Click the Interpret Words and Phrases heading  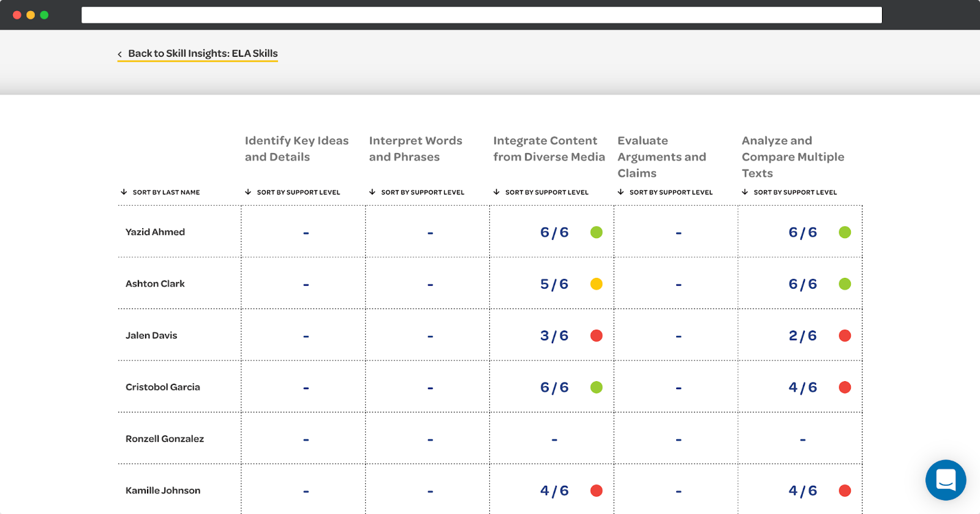[x=415, y=149]
